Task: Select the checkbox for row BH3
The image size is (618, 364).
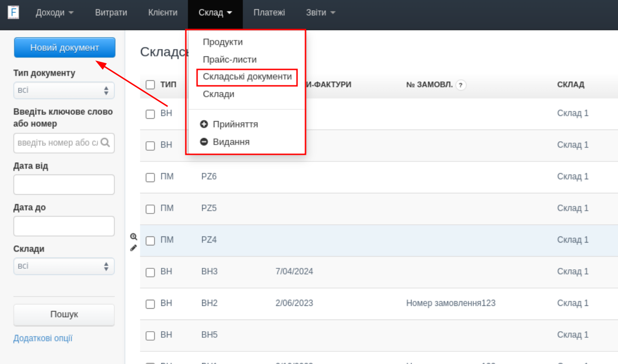Action: 150,272
